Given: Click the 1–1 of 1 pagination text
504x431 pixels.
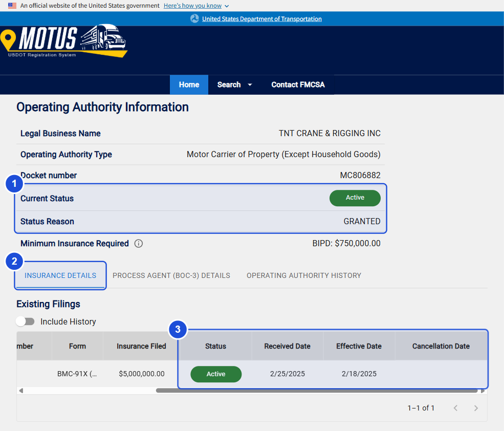Looking at the screenshot, I should click(421, 408).
